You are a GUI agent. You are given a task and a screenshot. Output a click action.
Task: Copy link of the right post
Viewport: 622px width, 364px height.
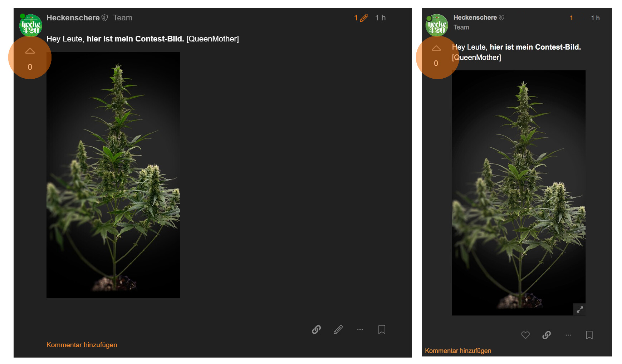point(546,335)
